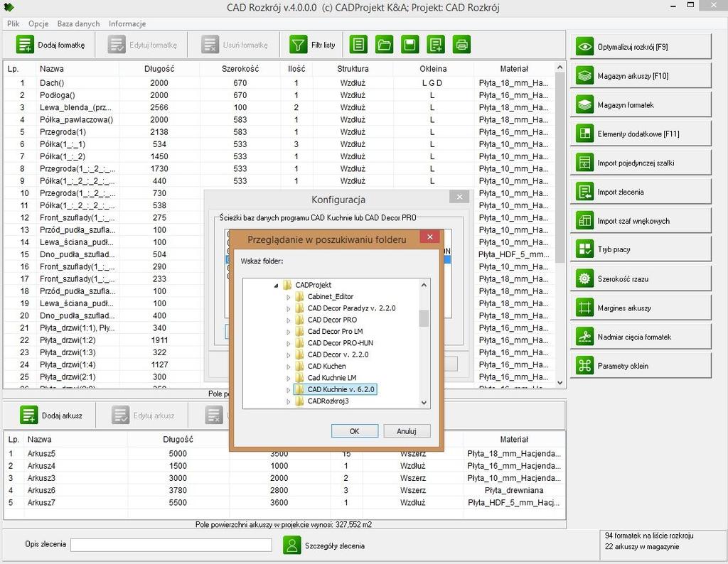Click Parametry oklein icon
This screenshot has height=564, width=728.
pyautogui.click(x=584, y=366)
